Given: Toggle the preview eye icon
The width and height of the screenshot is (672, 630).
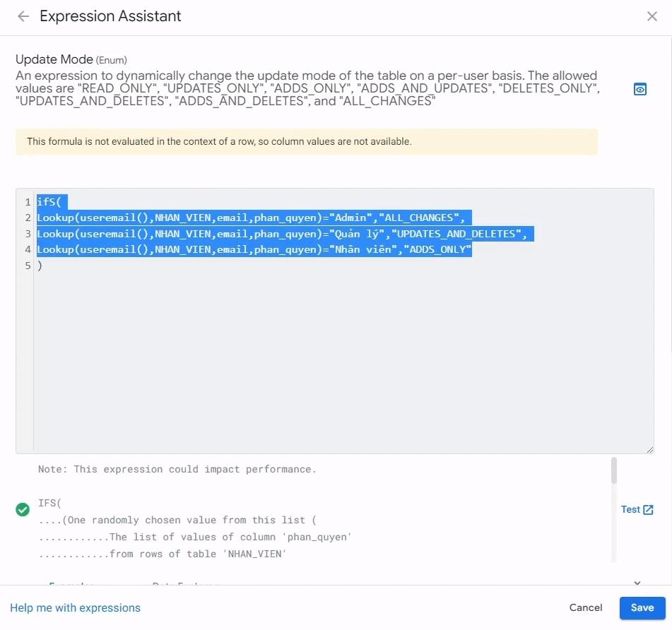Looking at the screenshot, I should (x=640, y=89).
